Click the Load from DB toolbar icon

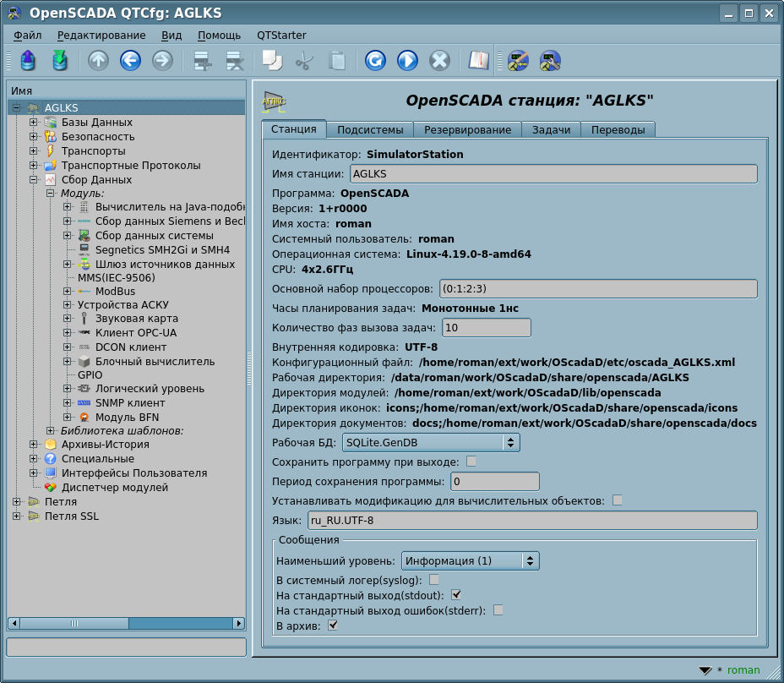point(28,61)
